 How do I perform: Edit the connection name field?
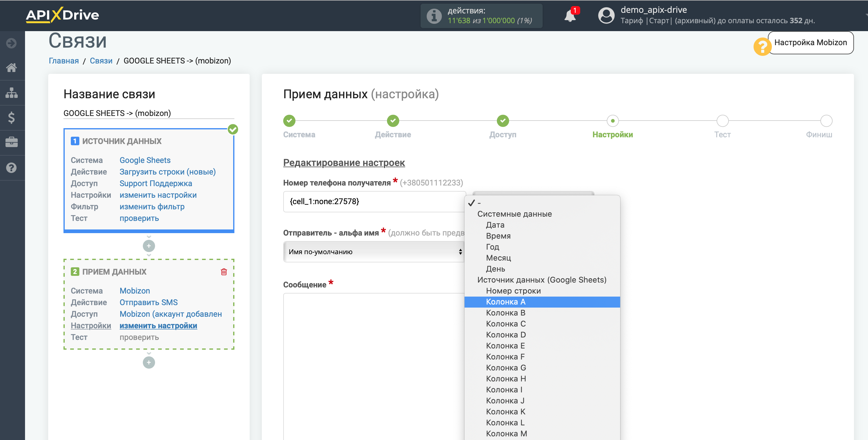pyautogui.click(x=149, y=113)
